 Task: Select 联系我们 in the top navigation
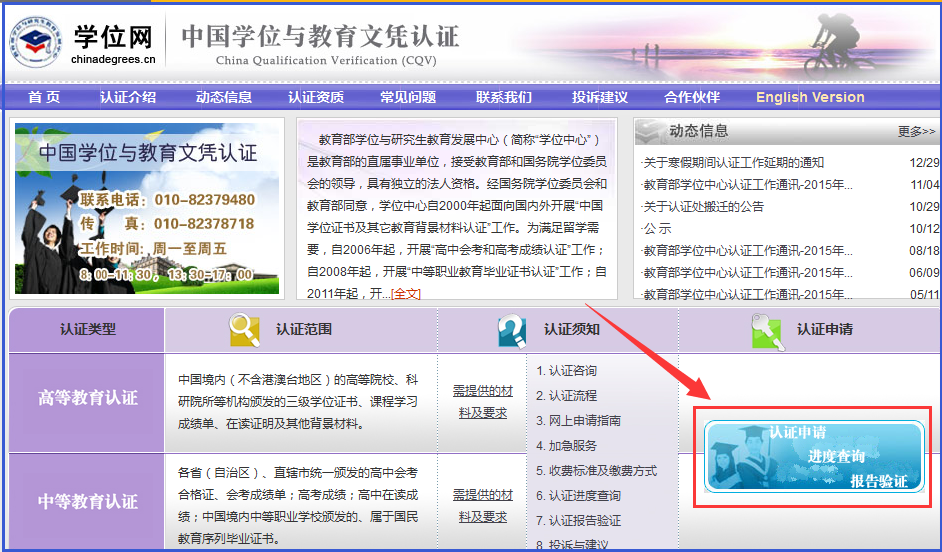click(x=504, y=97)
